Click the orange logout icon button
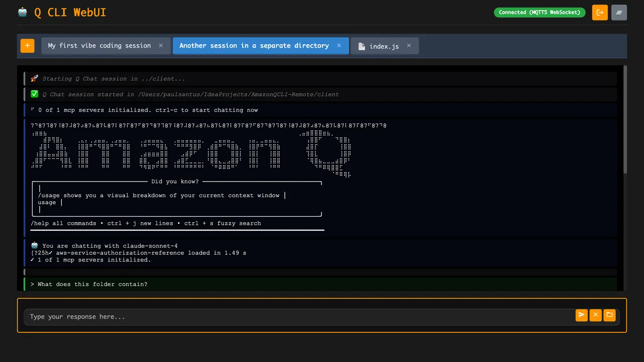This screenshot has width=644, height=362. 600,13
